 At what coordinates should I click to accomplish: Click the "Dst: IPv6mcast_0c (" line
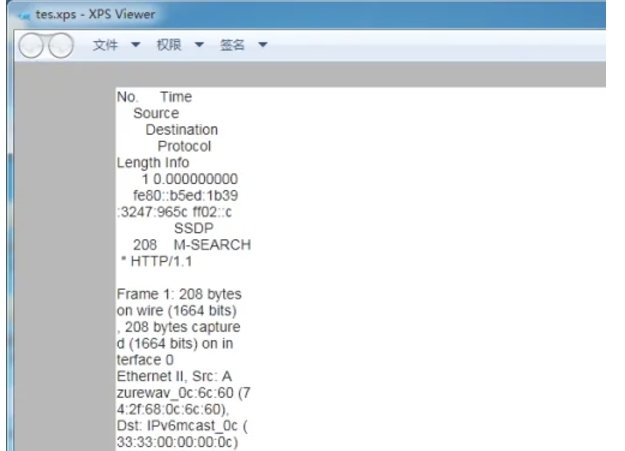(x=182, y=426)
